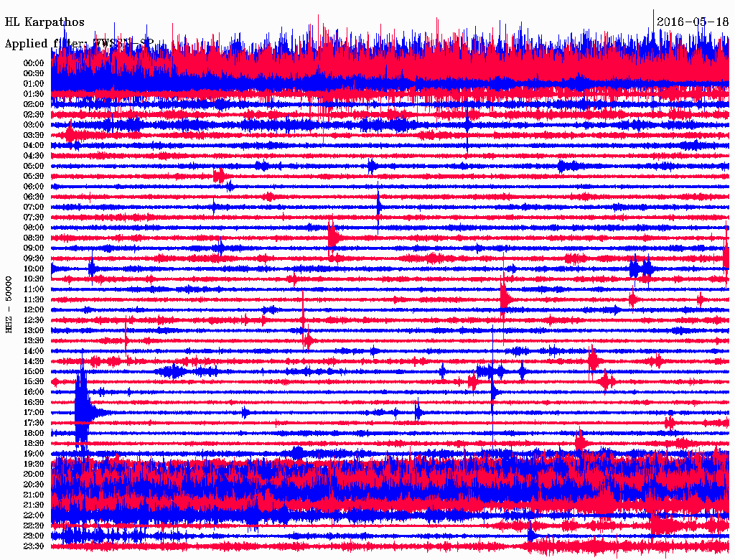
Task: Select the 18:00 time label
Action: pos(33,433)
